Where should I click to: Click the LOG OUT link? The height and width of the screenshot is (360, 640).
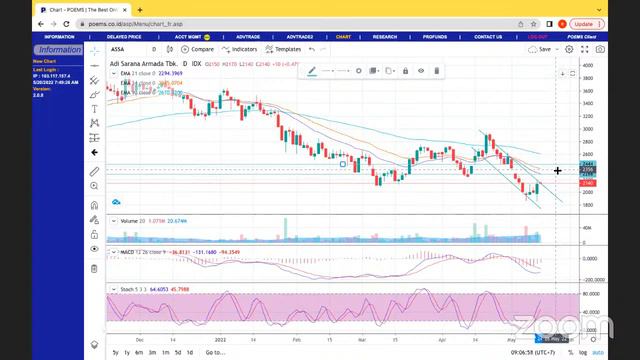coord(538,37)
